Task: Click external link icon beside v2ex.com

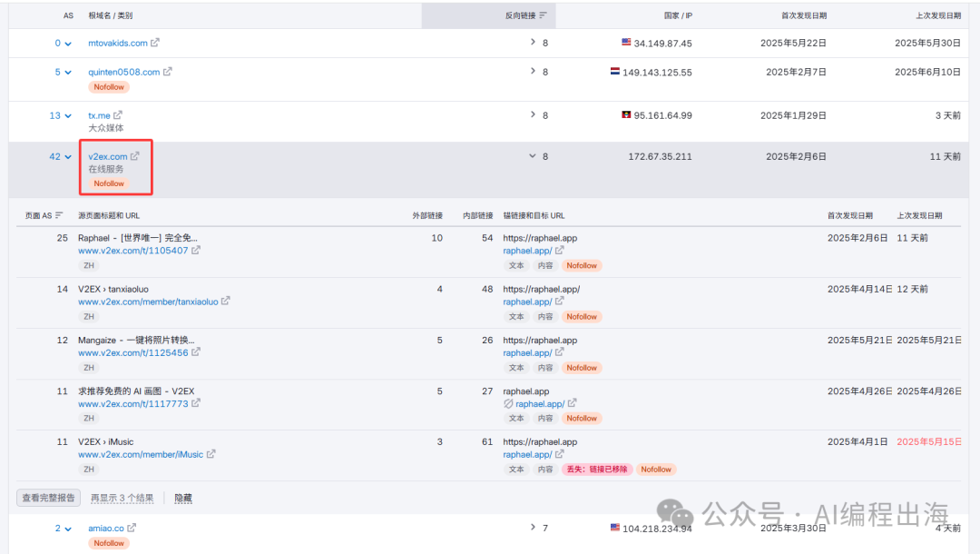Action: tap(135, 156)
